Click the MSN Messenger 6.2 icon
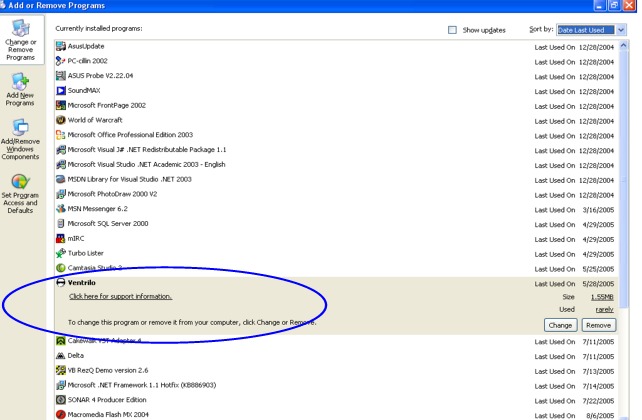 tap(61, 208)
